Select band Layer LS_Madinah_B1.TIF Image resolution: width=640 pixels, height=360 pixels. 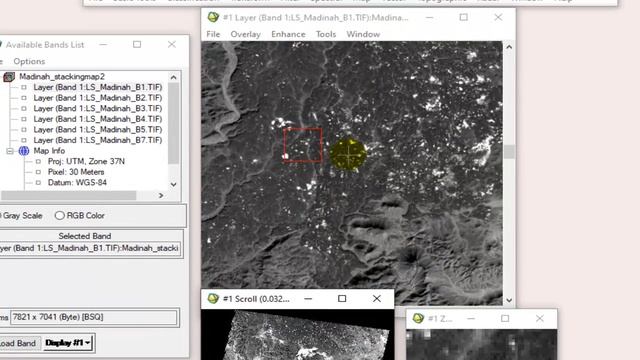tap(98, 87)
